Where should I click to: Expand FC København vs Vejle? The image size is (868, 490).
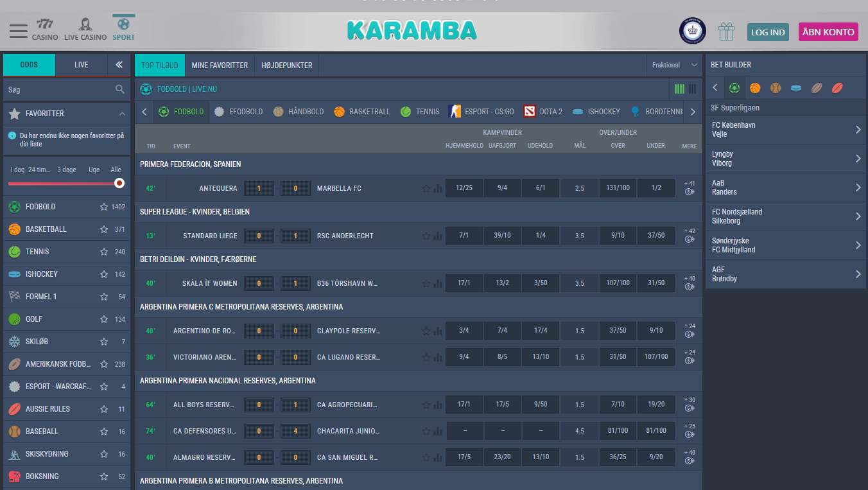[786, 130]
